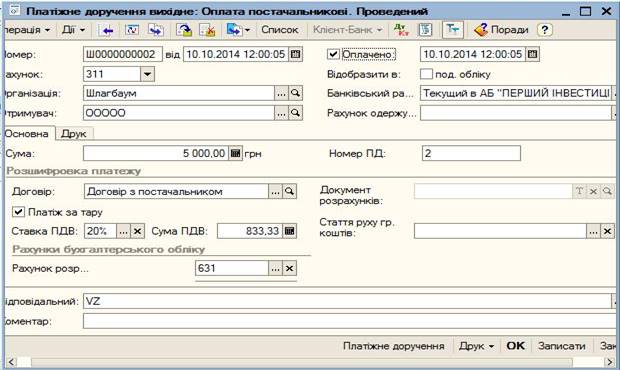
Task: Open the Друк dropdown at bottom
Action: 476,346
